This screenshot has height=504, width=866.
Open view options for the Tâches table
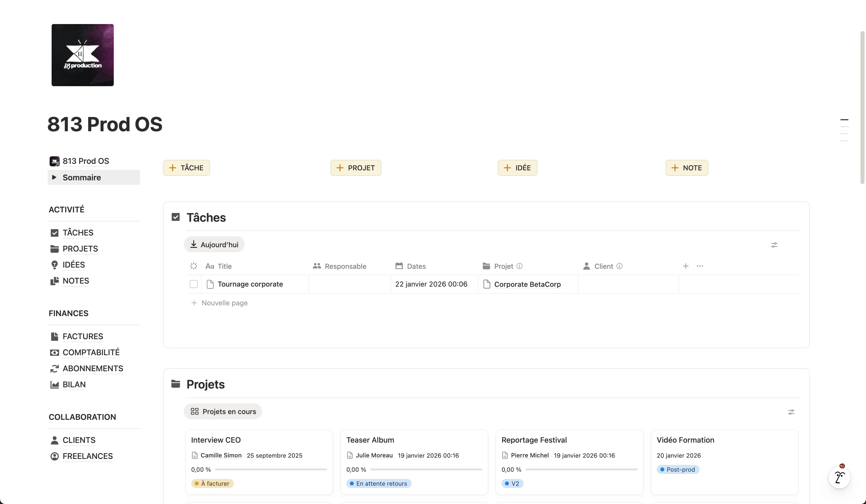point(774,245)
